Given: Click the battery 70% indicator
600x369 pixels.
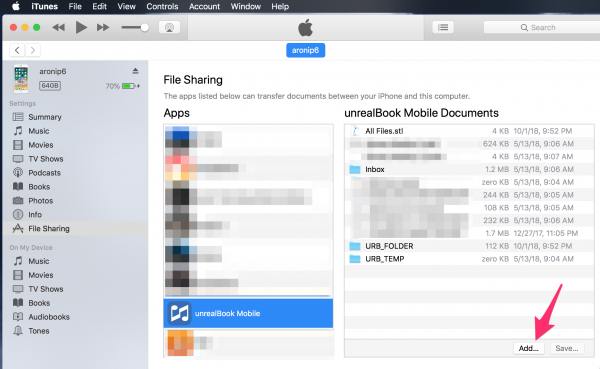Looking at the screenshot, I should (x=123, y=86).
